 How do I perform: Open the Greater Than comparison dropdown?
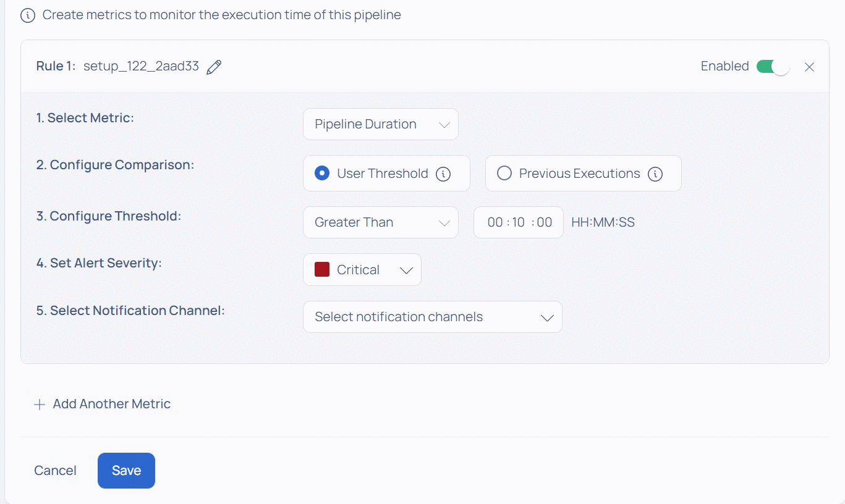[x=381, y=222]
